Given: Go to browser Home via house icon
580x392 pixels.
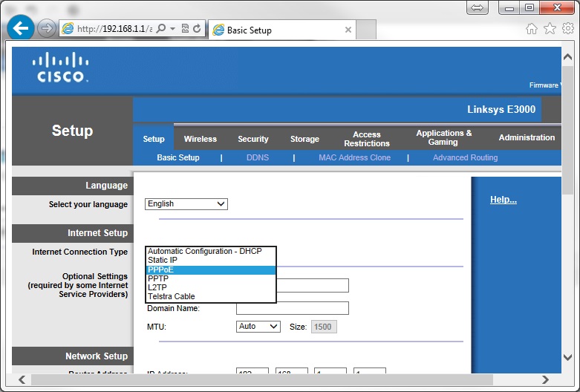Looking at the screenshot, I should point(532,28).
